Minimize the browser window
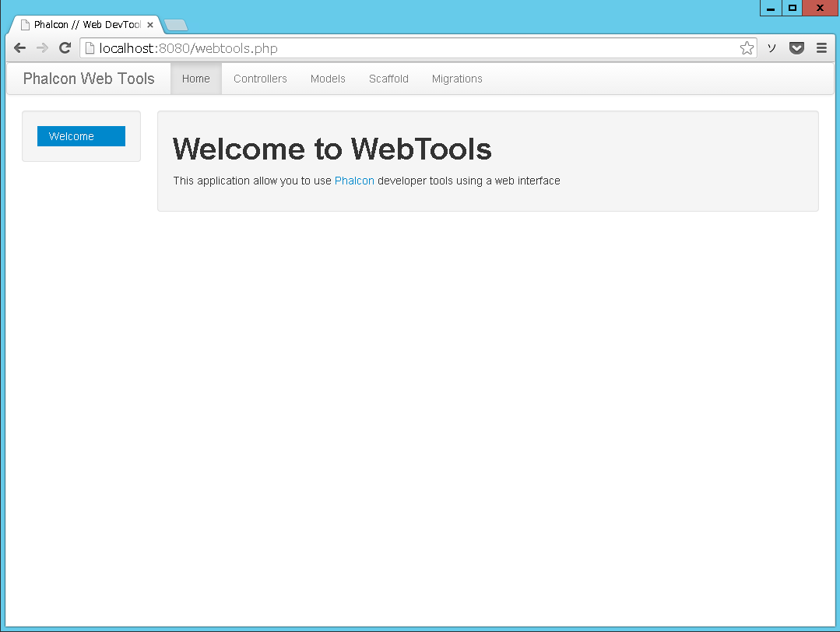The height and width of the screenshot is (632, 840). coord(771,8)
